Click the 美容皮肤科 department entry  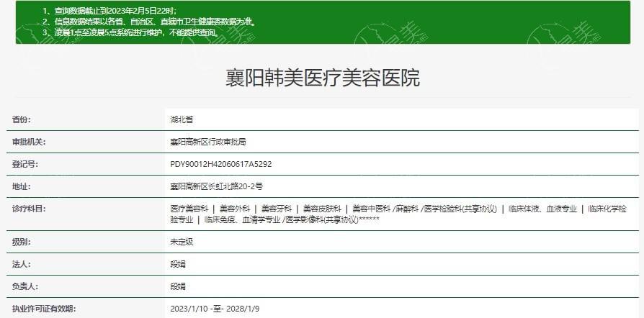click(x=322, y=209)
